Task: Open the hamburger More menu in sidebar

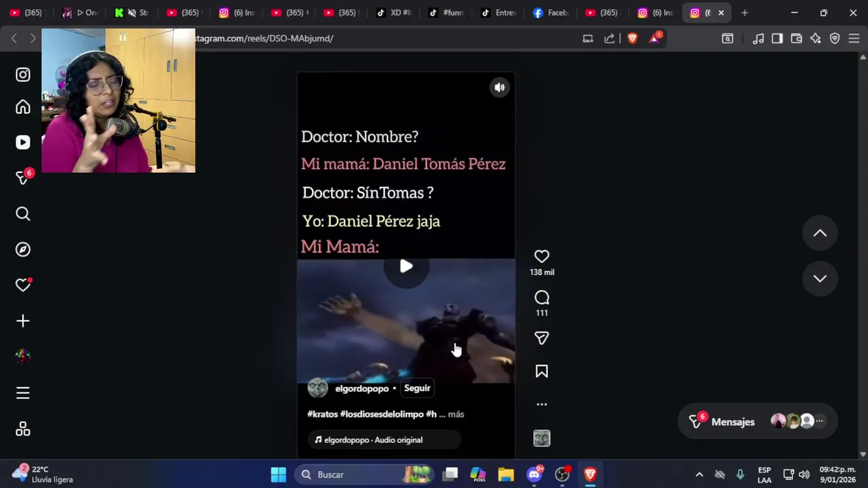Action: [23, 393]
